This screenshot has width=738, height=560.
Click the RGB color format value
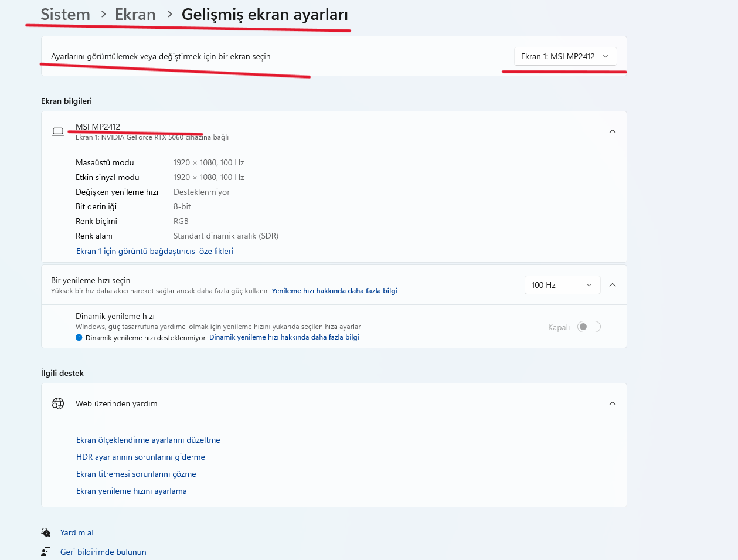click(x=181, y=221)
